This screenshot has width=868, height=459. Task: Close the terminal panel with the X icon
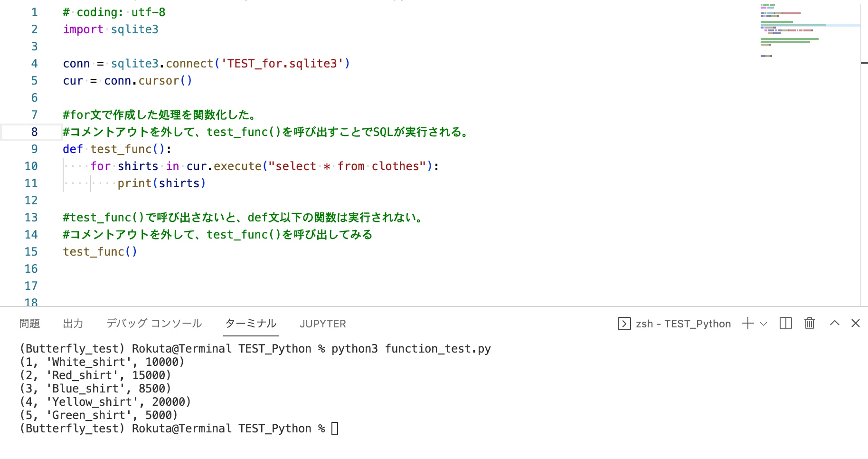coord(856,323)
